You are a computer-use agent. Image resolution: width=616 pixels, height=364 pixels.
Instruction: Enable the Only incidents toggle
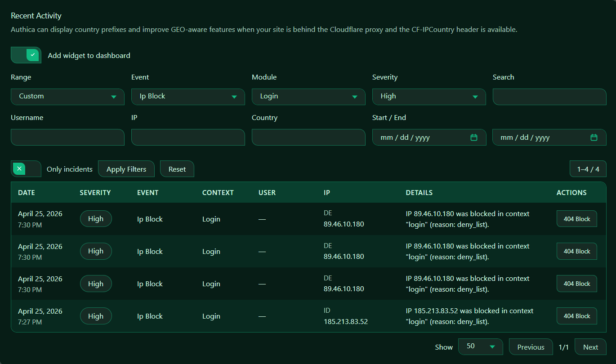point(26,169)
